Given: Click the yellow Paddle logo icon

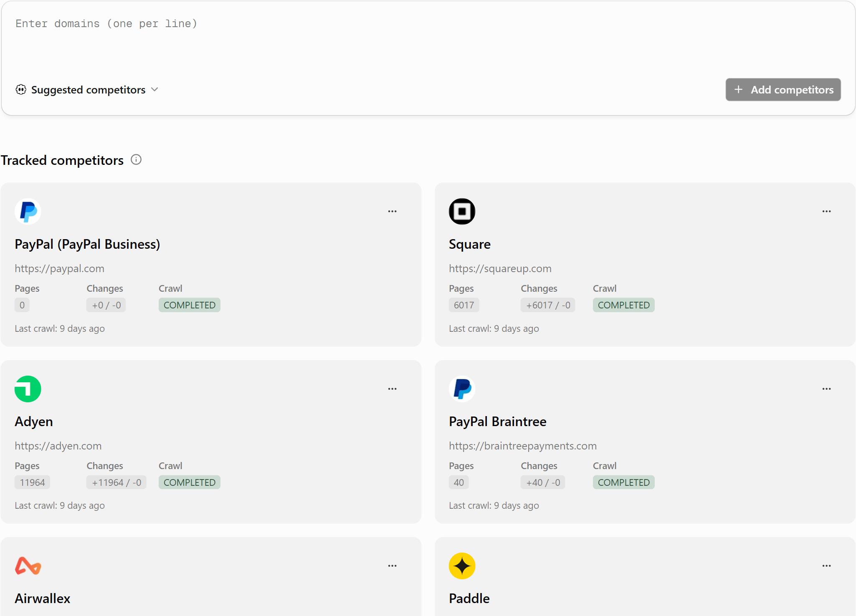Looking at the screenshot, I should click(x=462, y=566).
